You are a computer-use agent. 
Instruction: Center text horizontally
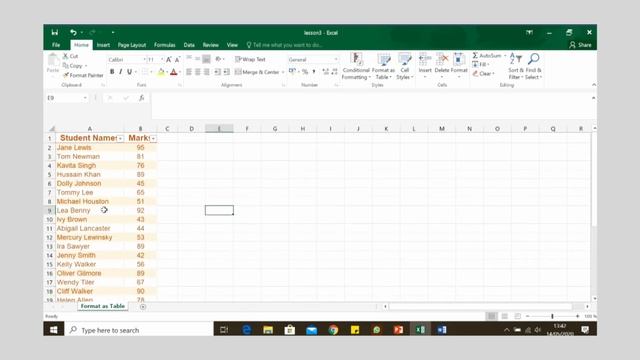(198, 72)
